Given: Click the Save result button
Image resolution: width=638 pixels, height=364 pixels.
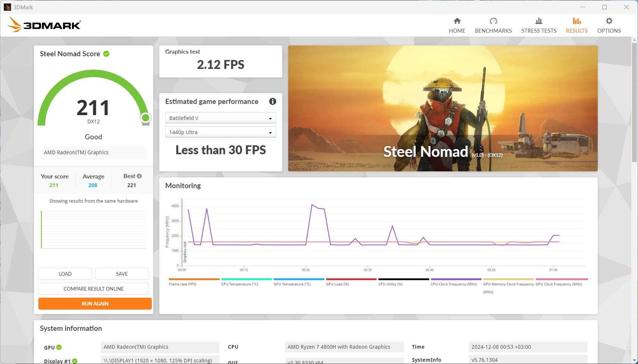Looking at the screenshot, I should (x=122, y=274).
